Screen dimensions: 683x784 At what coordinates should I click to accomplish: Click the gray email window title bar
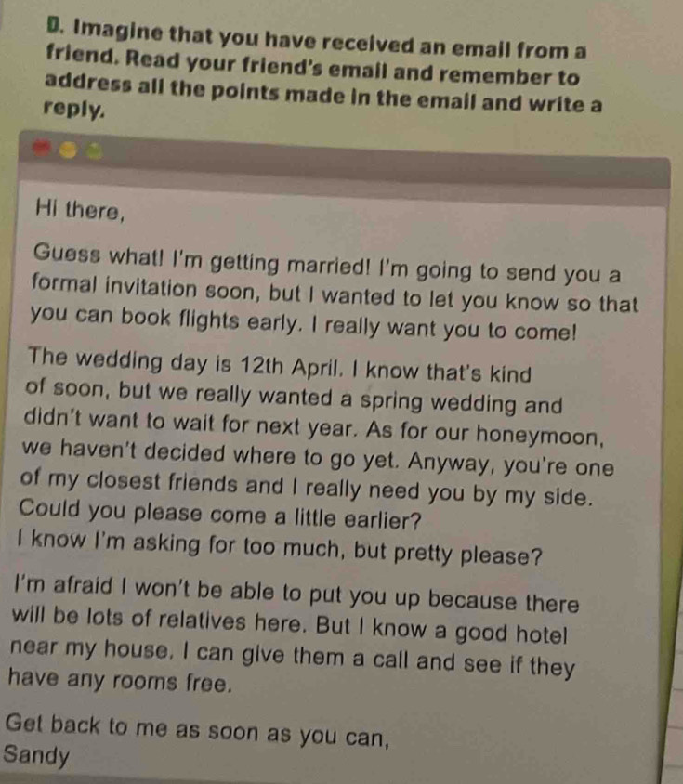click(x=372, y=165)
